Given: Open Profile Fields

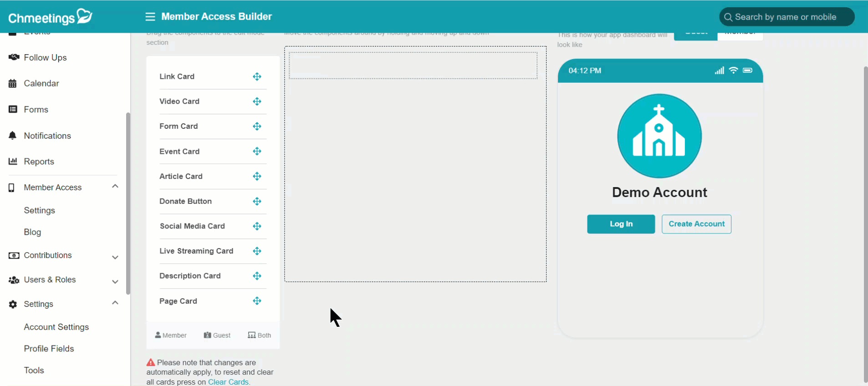Looking at the screenshot, I should pos(49,349).
